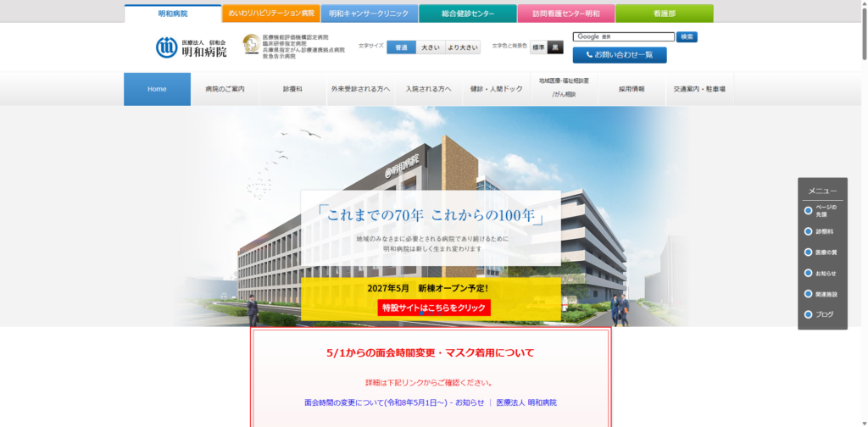This screenshot has height=427, width=868.
Task: Open 入院される方へ navigation menu
Action: (428, 89)
